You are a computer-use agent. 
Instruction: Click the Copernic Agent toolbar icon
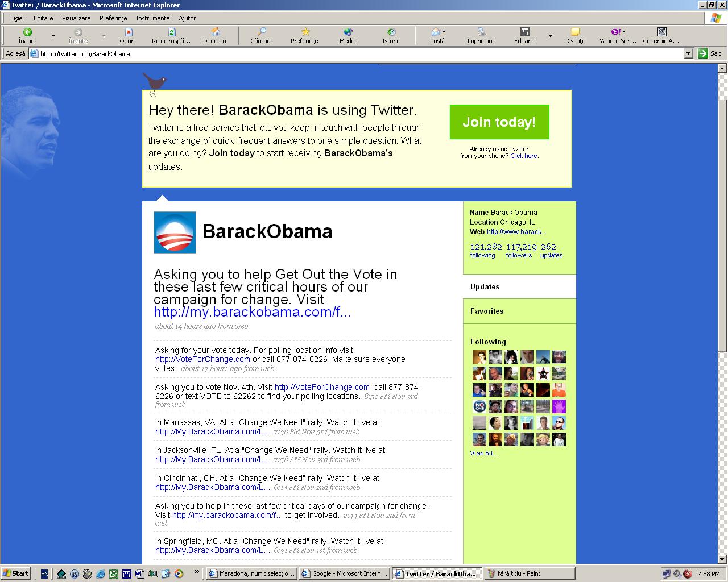click(661, 32)
